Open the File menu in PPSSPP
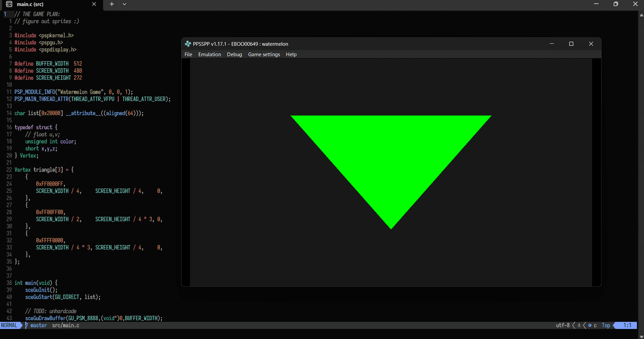Viewport: 644px width, 339px height. point(188,54)
